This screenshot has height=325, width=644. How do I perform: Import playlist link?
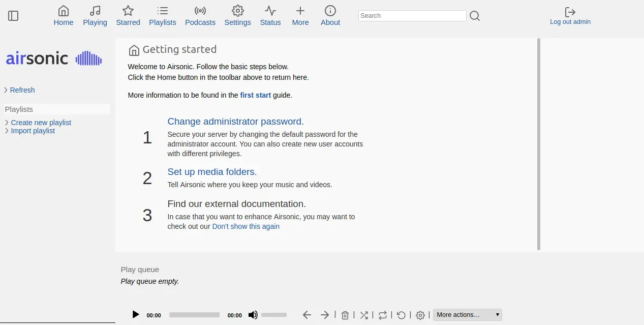click(33, 131)
